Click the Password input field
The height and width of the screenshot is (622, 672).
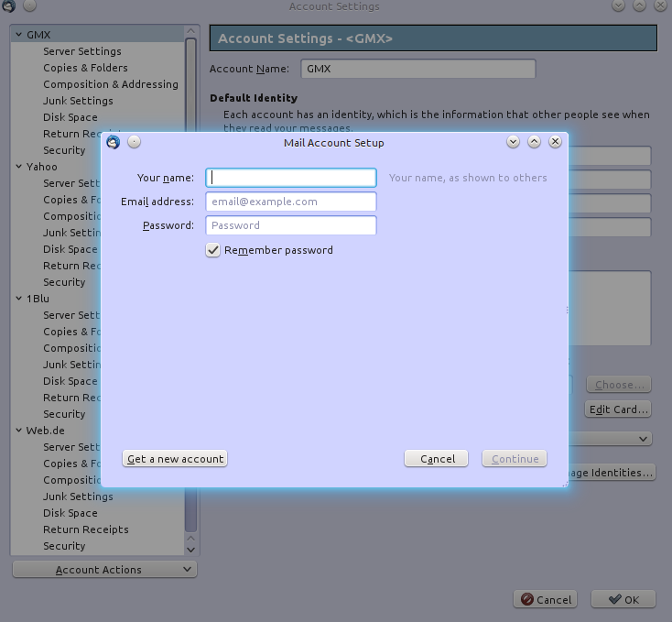pyautogui.click(x=291, y=225)
